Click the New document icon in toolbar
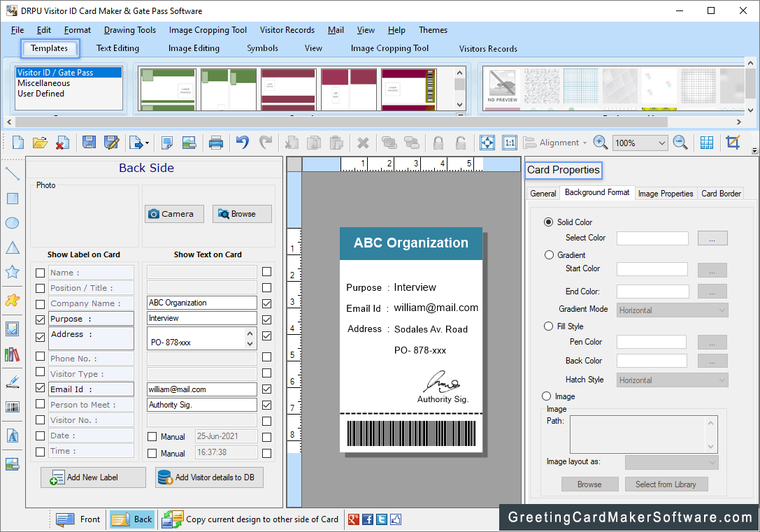The image size is (760, 532). [18, 143]
